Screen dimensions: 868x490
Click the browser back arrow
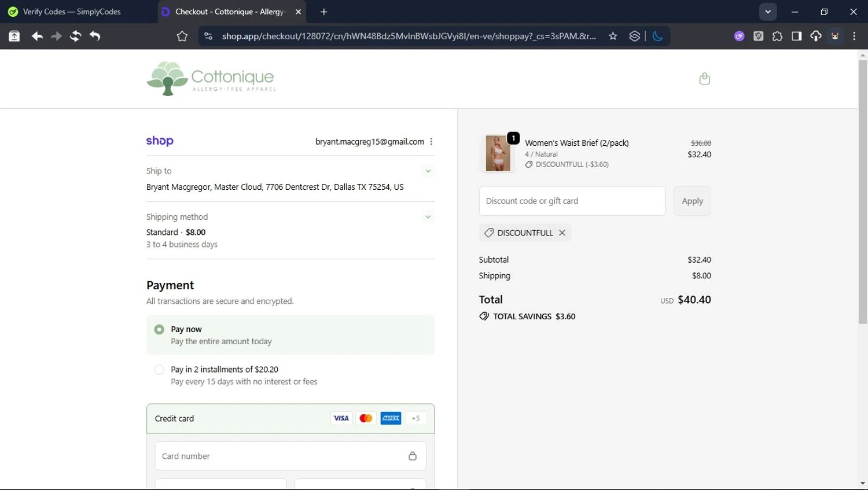(x=37, y=36)
